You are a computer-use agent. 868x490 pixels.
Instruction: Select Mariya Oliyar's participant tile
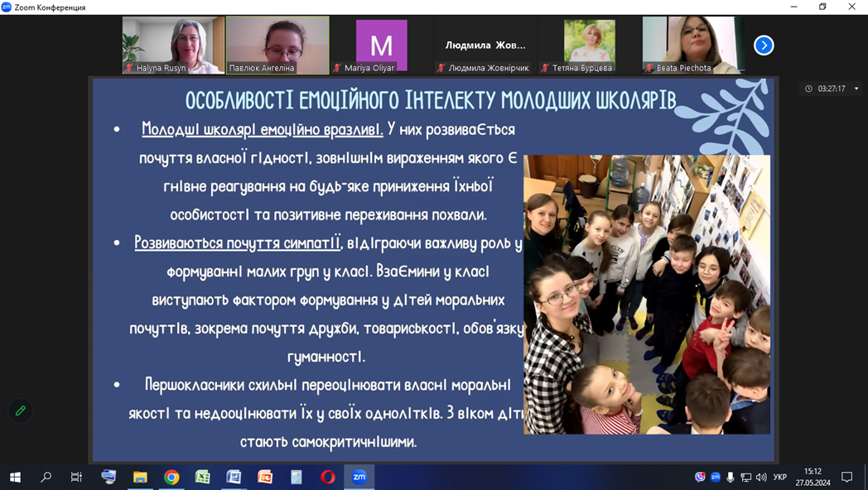[x=381, y=45]
